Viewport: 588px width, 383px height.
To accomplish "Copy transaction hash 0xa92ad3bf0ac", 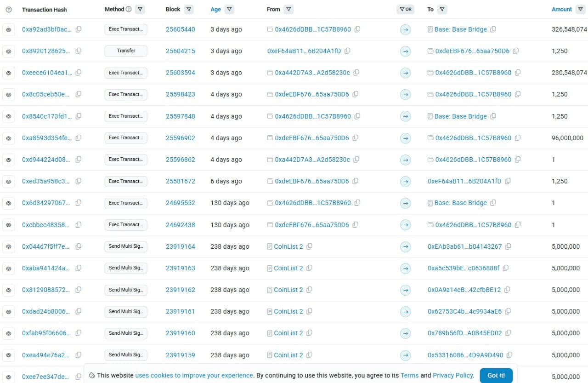I will click(79, 29).
